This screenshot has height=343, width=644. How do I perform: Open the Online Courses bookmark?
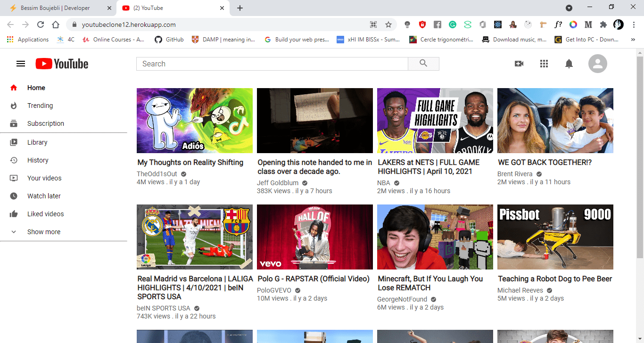(114, 40)
